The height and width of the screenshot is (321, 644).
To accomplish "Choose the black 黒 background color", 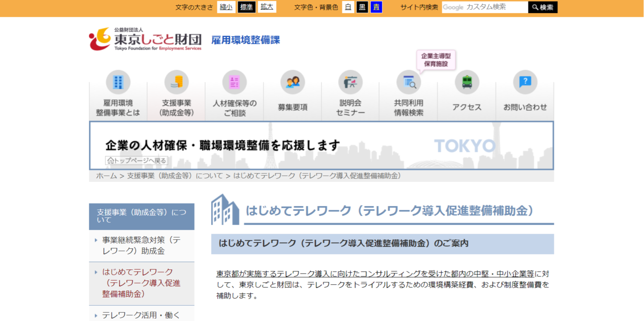I will 362,7.
